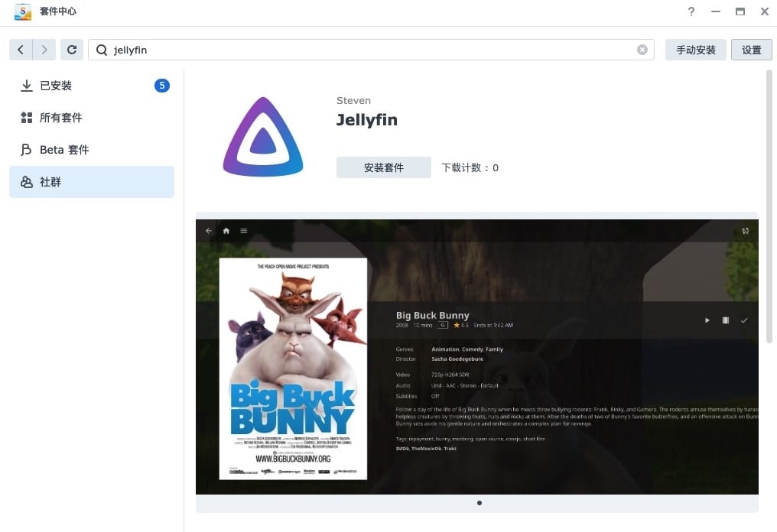Open the 手动安装 manual install dialog
This screenshot has height=532, width=777.
coord(696,50)
